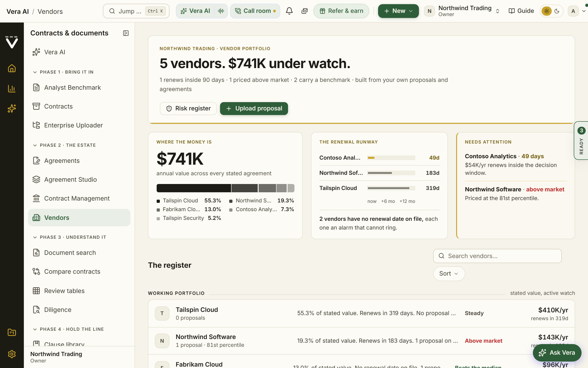588x368 pixels.
Task: Open settings gear in the rail
Action: (12, 354)
